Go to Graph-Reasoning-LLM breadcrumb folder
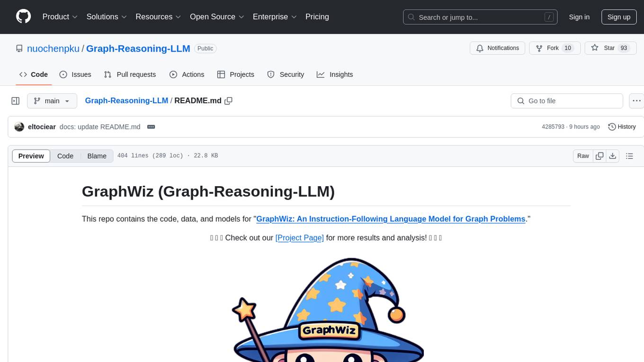 (x=126, y=100)
